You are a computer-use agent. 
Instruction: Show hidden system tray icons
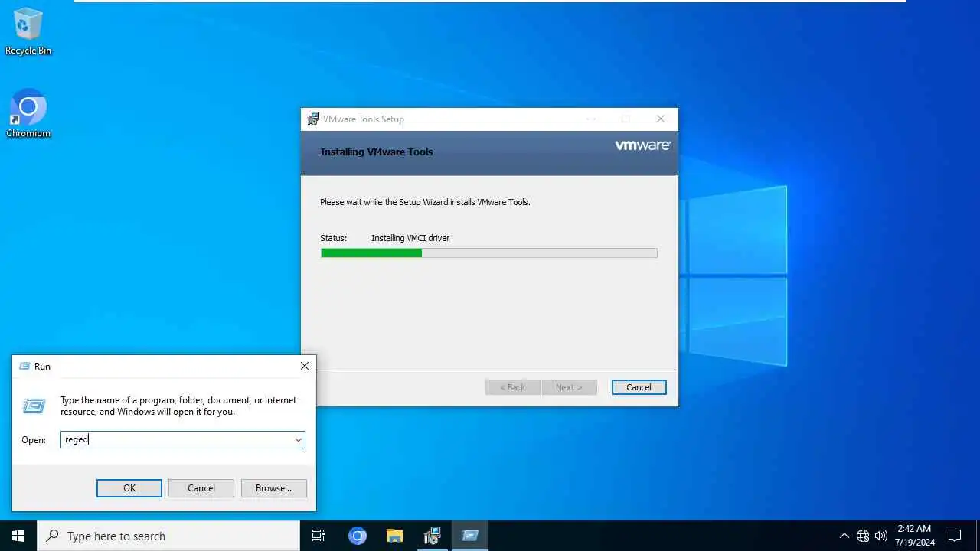click(x=844, y=536)
